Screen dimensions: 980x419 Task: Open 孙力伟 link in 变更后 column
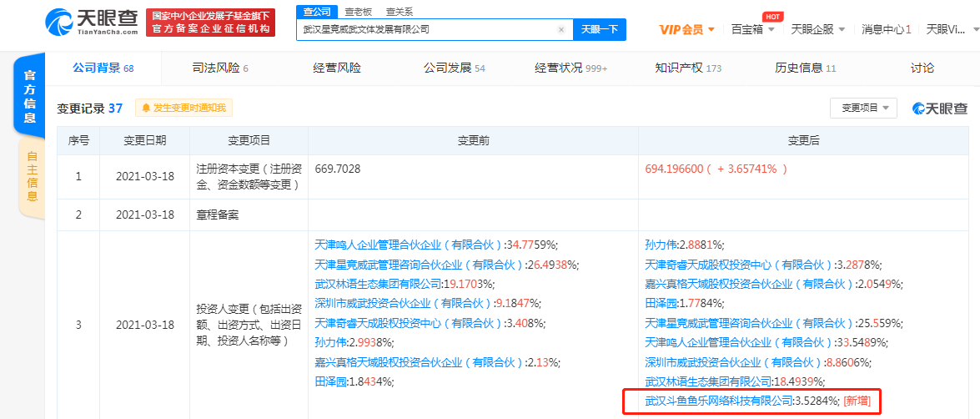(x=661, y=245)
